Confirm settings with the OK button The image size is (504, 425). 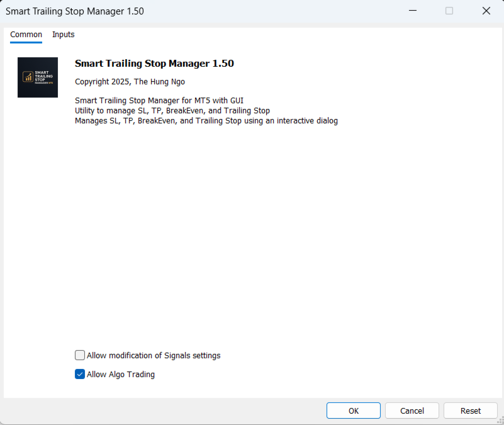click(353, 411)
